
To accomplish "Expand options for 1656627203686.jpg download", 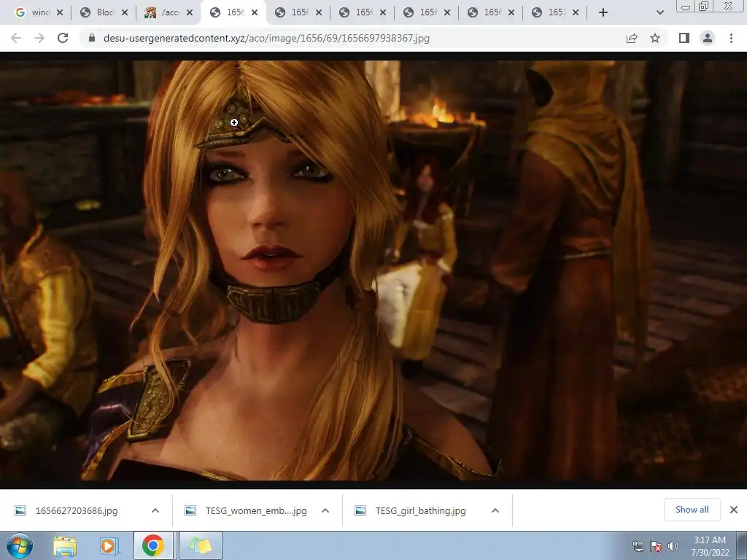I will 155,510.
